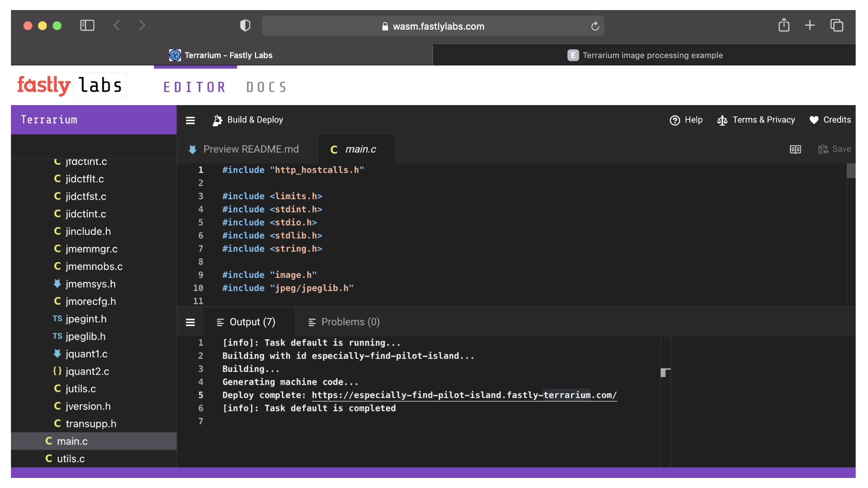Open hamburger menu beside Build & Deploy
Image resolution: width=868 pixels, height=488 pixels.
pyautogui.click(x=191, y=120)
